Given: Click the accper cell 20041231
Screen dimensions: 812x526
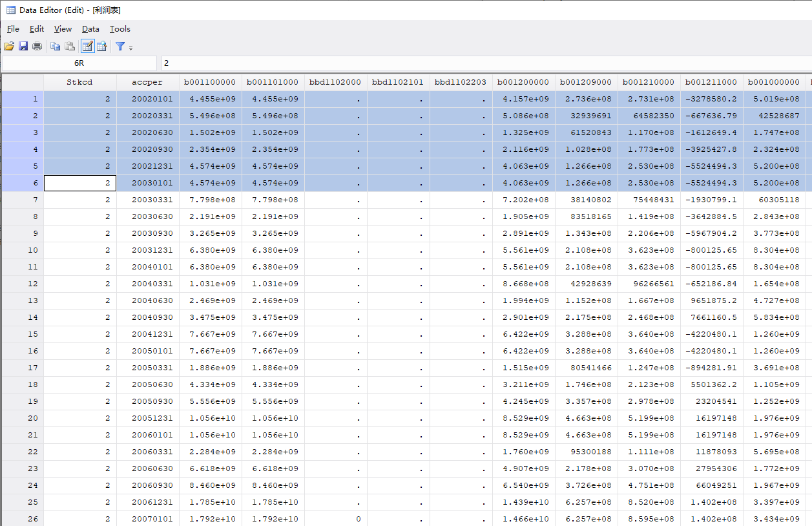Looking at the screenshot, I should [147, 334].
